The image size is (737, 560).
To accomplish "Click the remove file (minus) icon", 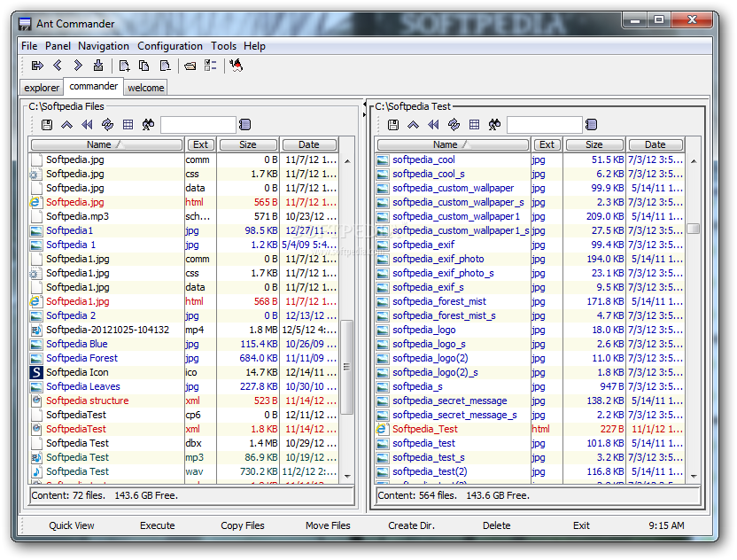I will click(x=165, y=66).
